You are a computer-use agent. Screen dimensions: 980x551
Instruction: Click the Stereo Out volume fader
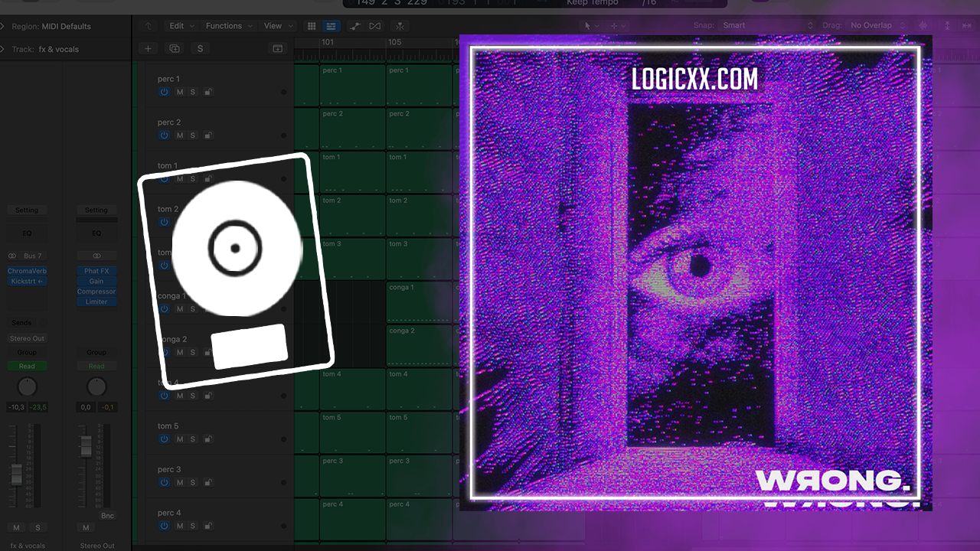pos(86,445)
